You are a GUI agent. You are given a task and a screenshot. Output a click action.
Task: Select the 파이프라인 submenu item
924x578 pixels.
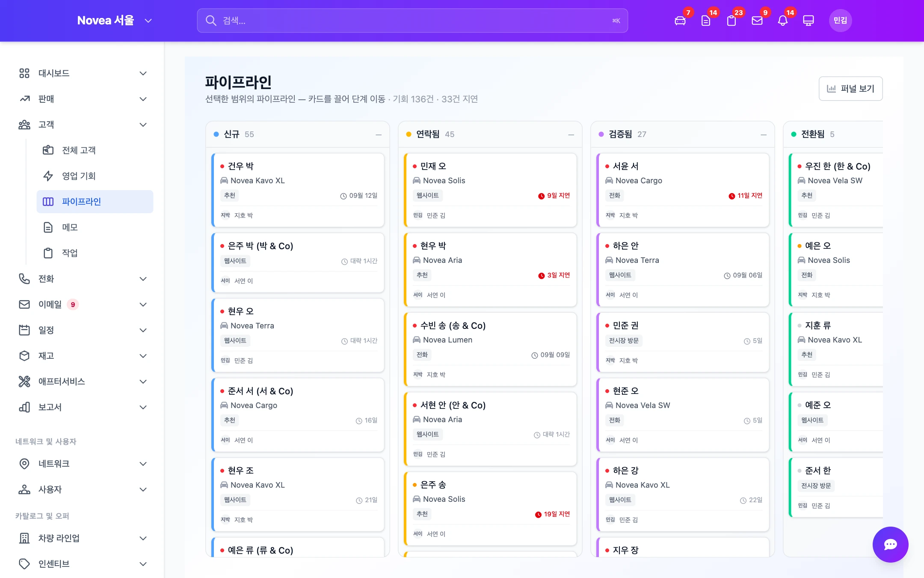point(95,202)
